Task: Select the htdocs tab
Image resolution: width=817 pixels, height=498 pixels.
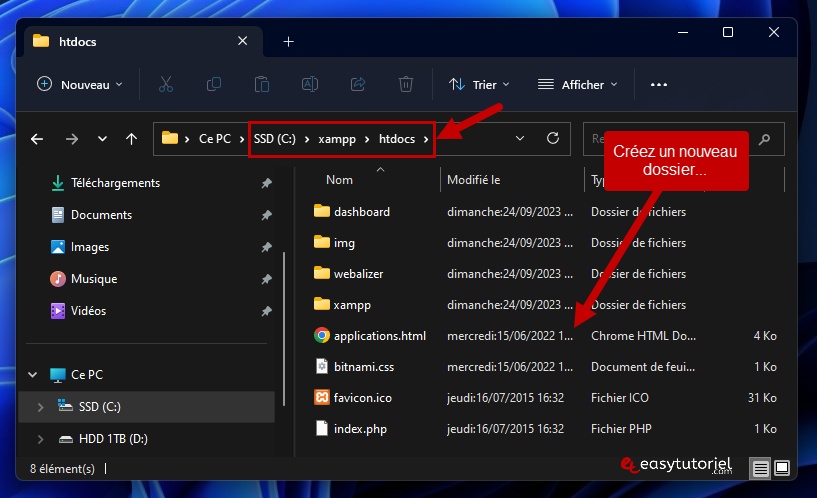Action: click(x=141, y=42)
